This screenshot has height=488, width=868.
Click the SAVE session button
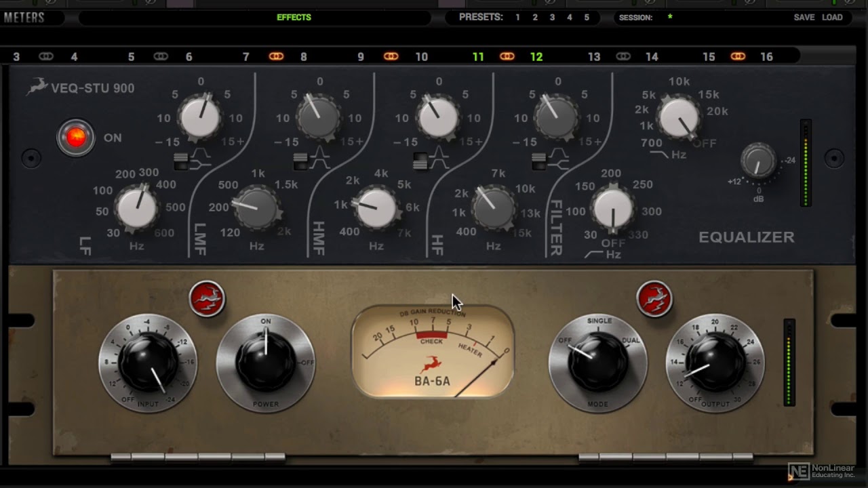[804, 18]
